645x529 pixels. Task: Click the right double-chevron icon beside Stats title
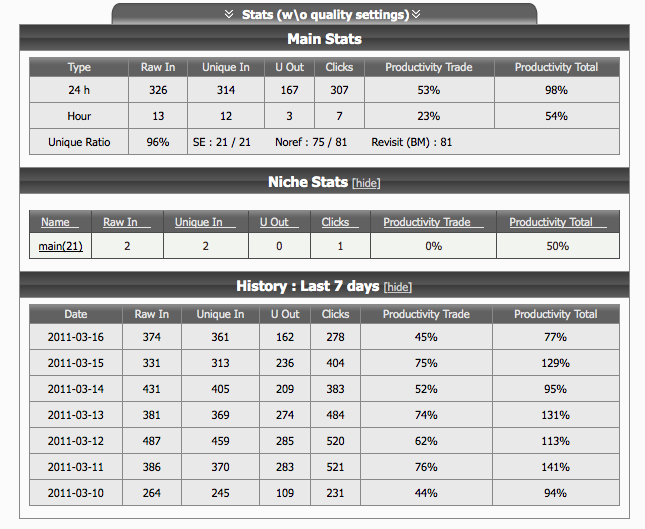click(x=416, y=15)
